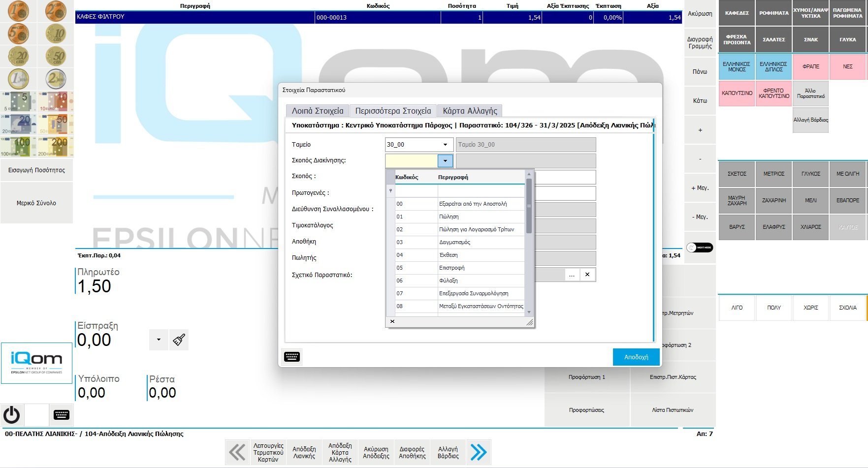This screenshot has height=468, width=868.
Task: Click the 2 euro coin icon
Action: click(x=56, y=79)
